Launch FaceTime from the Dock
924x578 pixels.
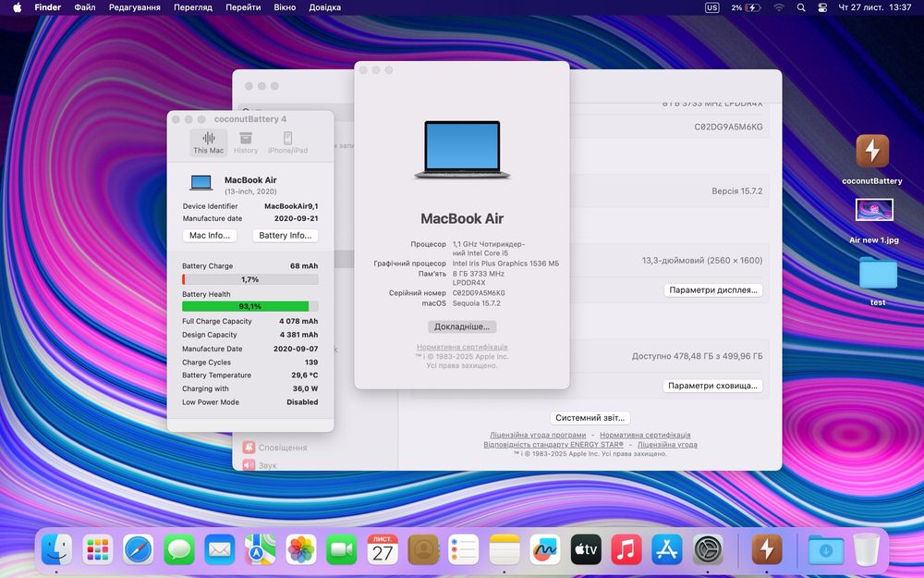342,549
